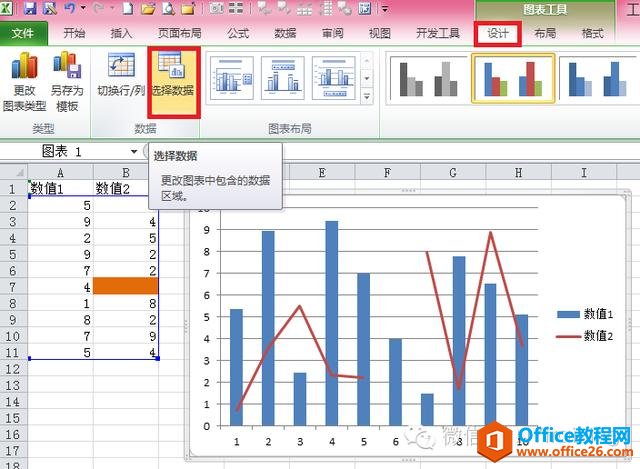Switch to the 开始 (Home) tab
The image size is (640, 469).
coord(74,33)
